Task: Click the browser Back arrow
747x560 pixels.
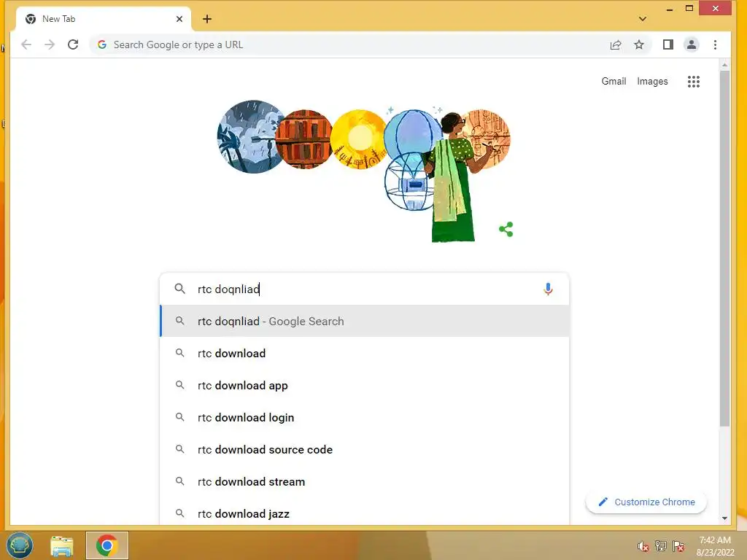Action: 26,44
